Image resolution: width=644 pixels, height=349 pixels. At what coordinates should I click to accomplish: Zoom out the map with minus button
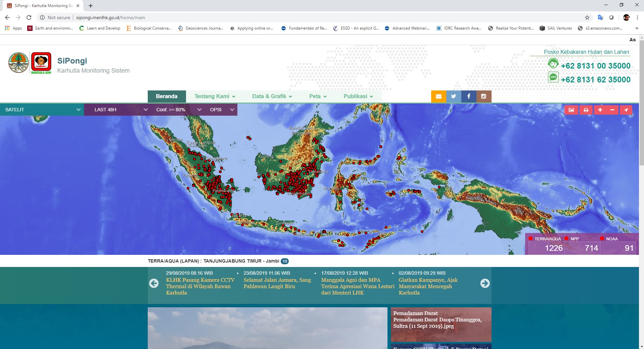pos(612,110)
